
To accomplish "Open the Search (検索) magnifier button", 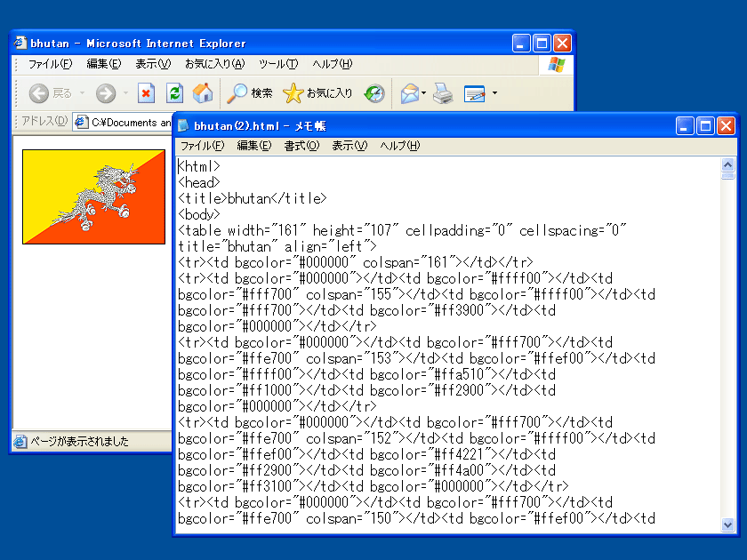I will pos(249,93).
